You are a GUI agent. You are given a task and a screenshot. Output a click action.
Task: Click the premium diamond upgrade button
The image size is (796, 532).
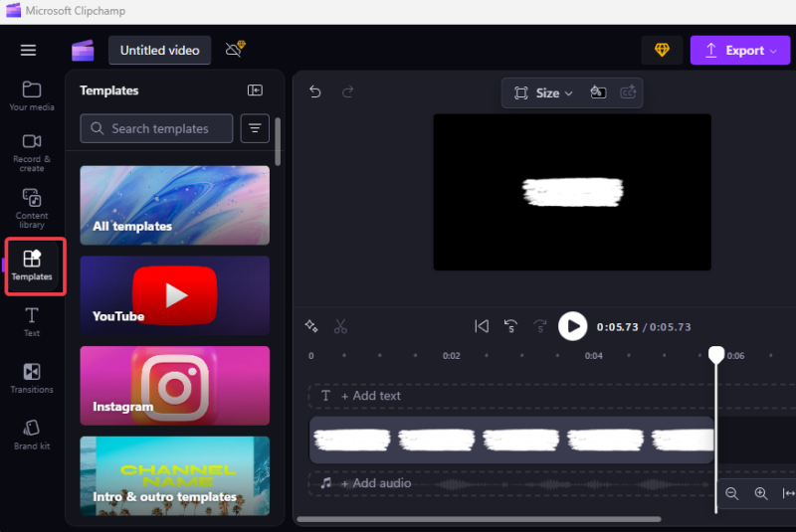662,50
